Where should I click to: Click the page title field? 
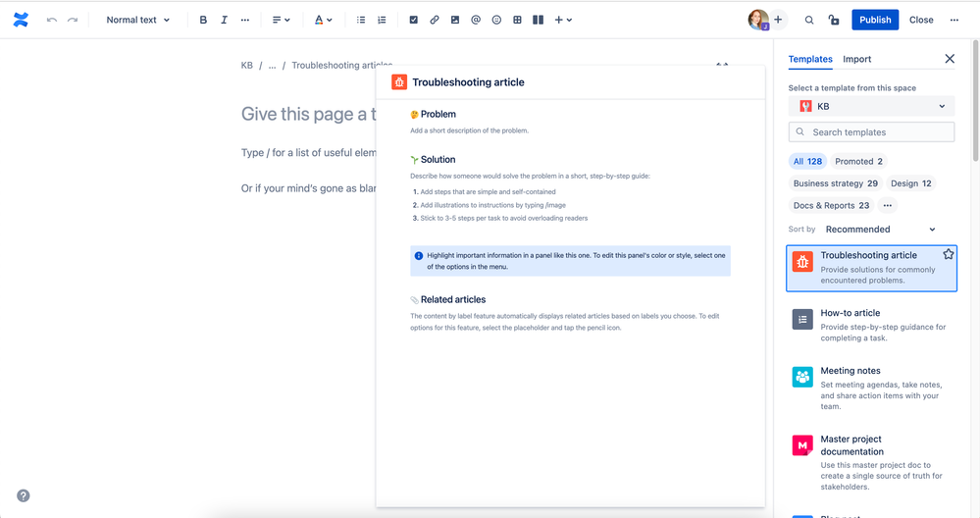tap(309, 114)
